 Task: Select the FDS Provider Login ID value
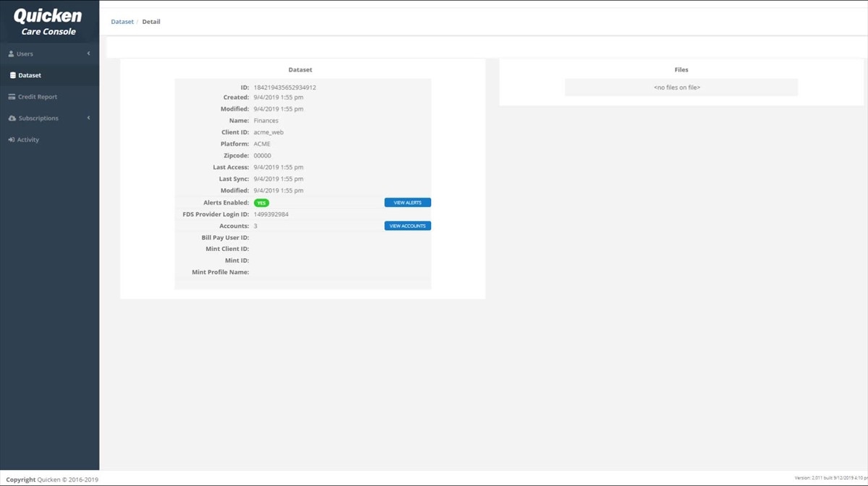click(271, 215)
